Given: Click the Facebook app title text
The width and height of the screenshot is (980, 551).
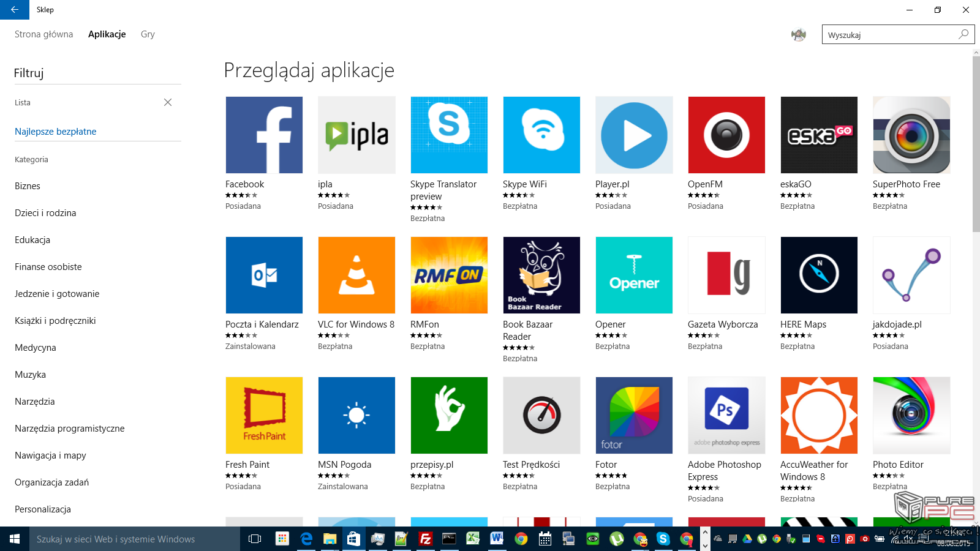Looking at the screenshot, I should (x=244, y=184).
